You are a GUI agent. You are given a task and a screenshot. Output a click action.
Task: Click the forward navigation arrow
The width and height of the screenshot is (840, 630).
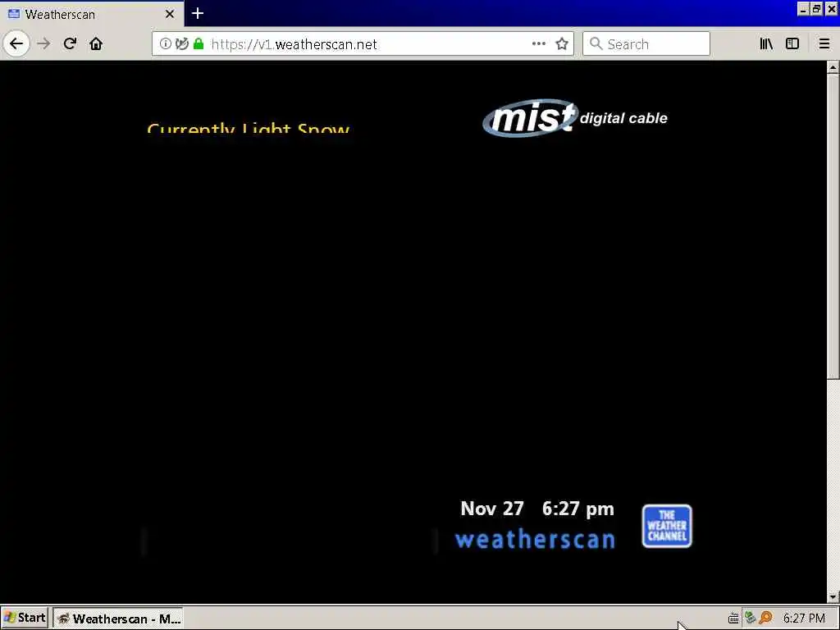point(44,43)
